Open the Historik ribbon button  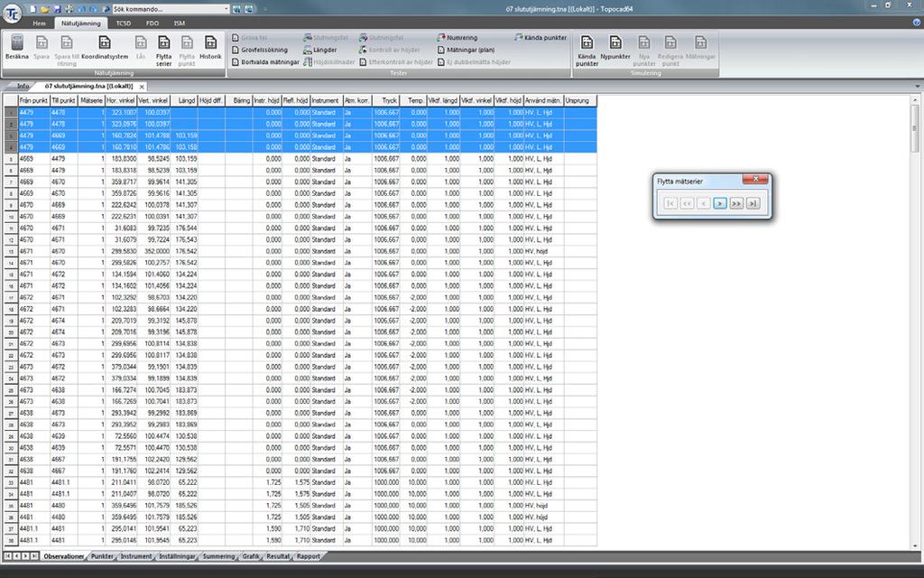click(210, 47)
